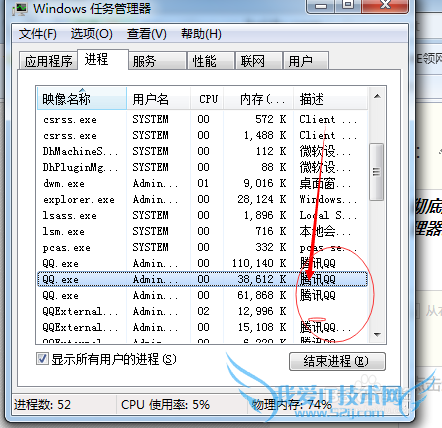Click the 9,016 K memory cell
442x428 pixels.
pyautogui.click(x=265, y=183)
